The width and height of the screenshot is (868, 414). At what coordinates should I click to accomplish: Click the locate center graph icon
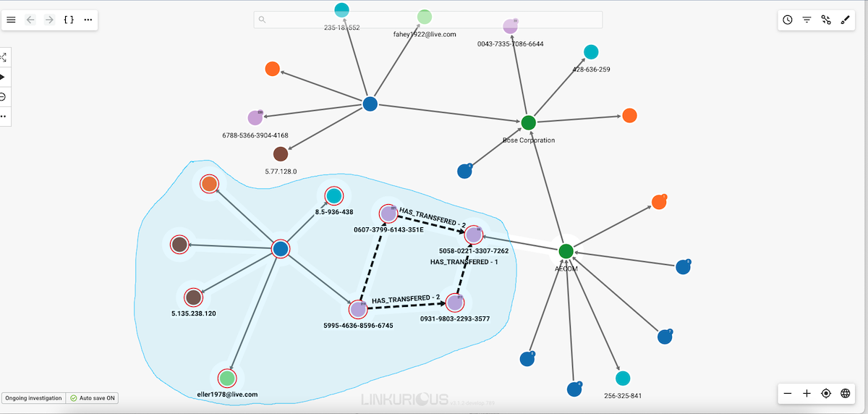click(826, 393)
